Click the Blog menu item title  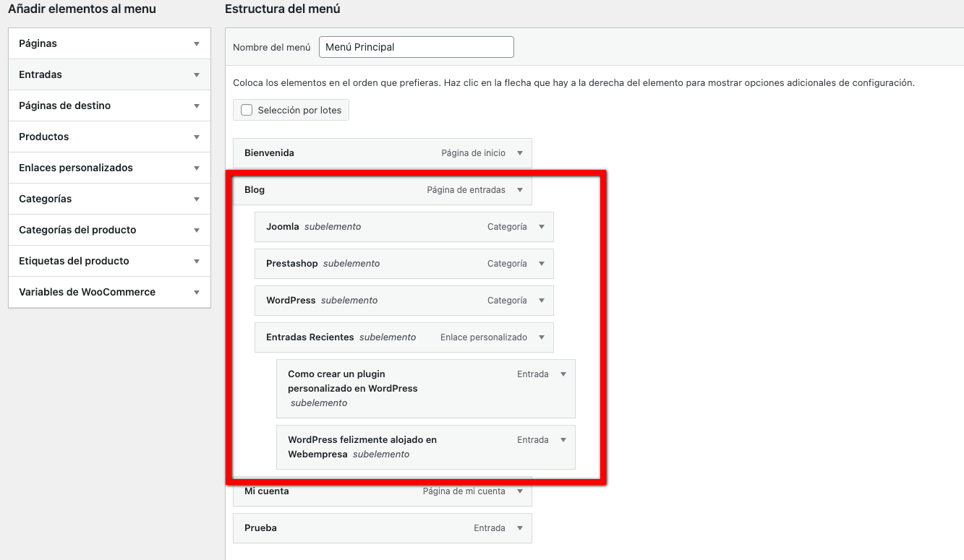coord(255,190)
